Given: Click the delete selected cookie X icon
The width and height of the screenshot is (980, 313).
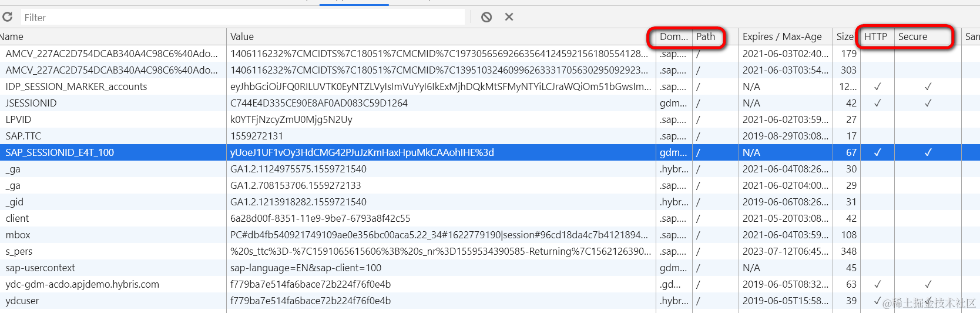Looking at the screenshot, I should [509, 17].
